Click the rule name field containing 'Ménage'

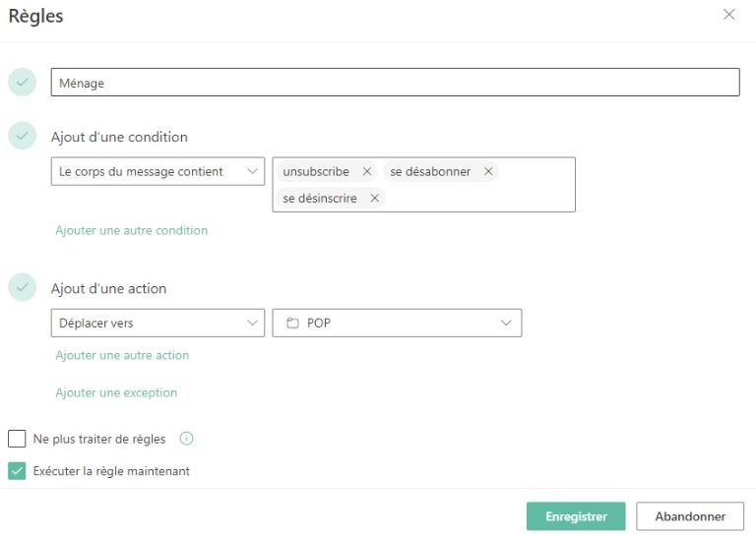(x=395, y=83)
